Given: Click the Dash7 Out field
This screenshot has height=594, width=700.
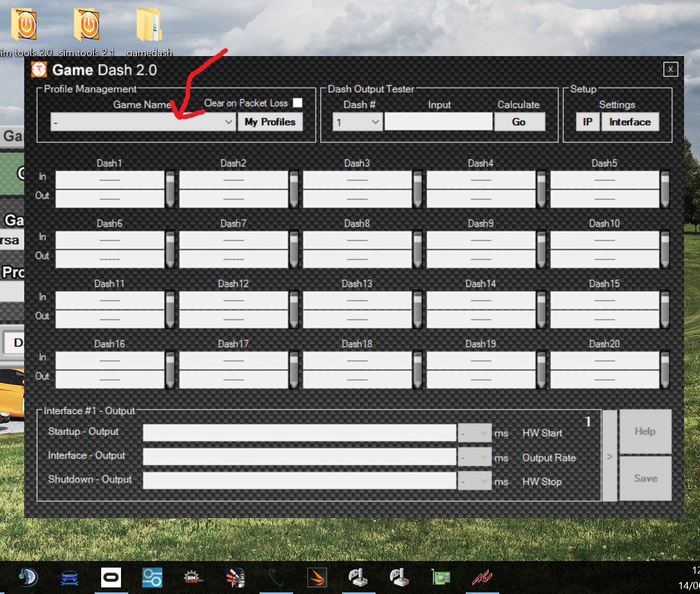Looking at the screenshot, I should pos(234,259).
